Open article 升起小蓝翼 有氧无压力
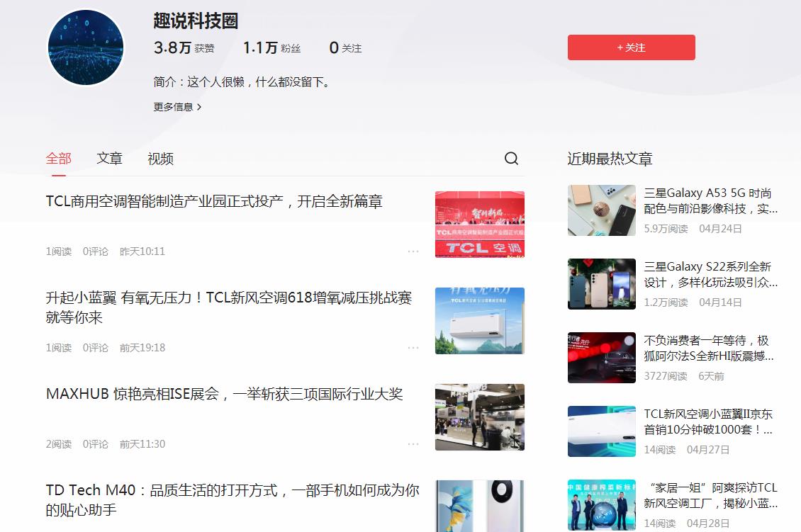This screenshot has width=801, height=532. (229, 307)
